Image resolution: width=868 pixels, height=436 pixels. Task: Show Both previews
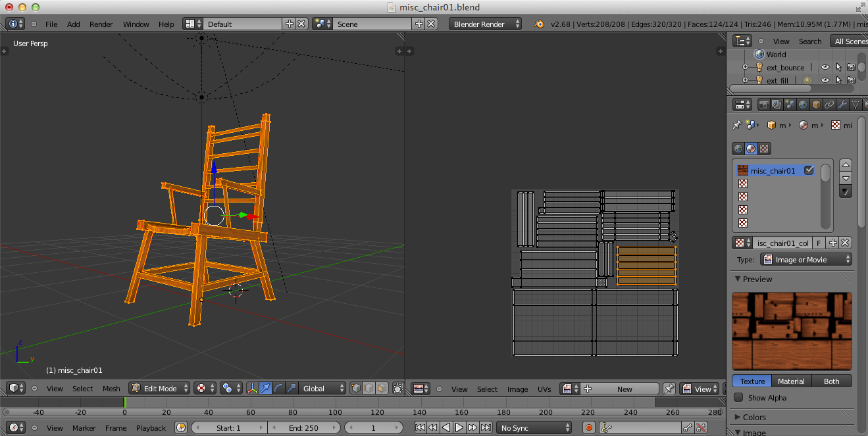(x=832, y=381)
